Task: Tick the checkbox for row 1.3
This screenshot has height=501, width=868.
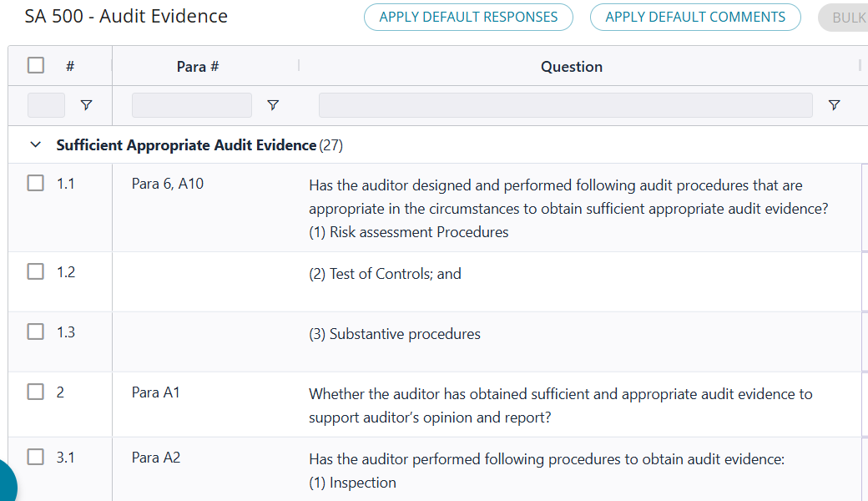Action: (x=36, y=331)
